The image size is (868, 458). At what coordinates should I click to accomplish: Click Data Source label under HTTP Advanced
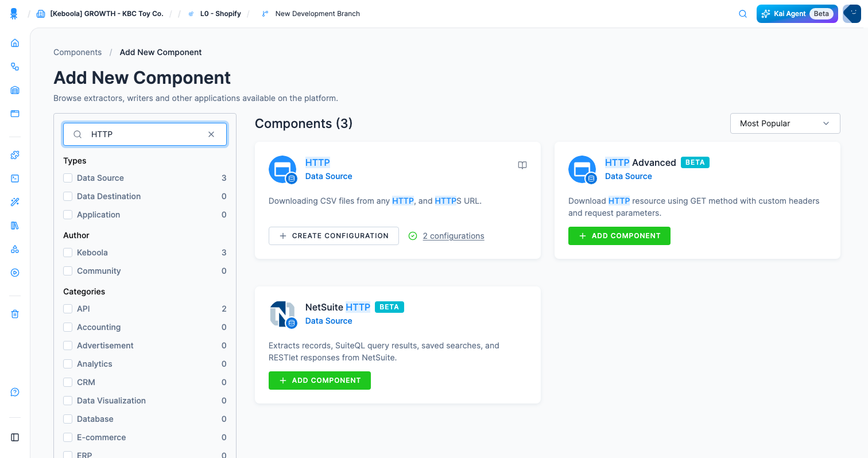(629, 176)
